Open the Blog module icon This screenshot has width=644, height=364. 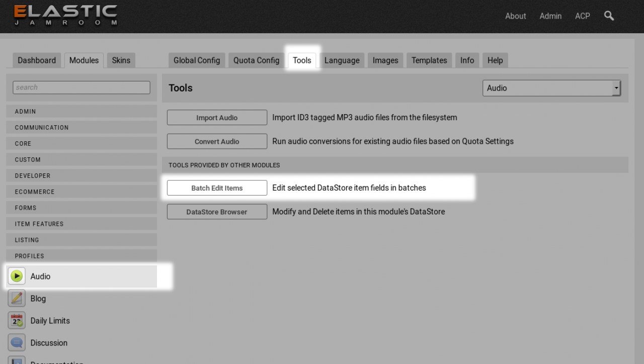click(x=17, y=298)
